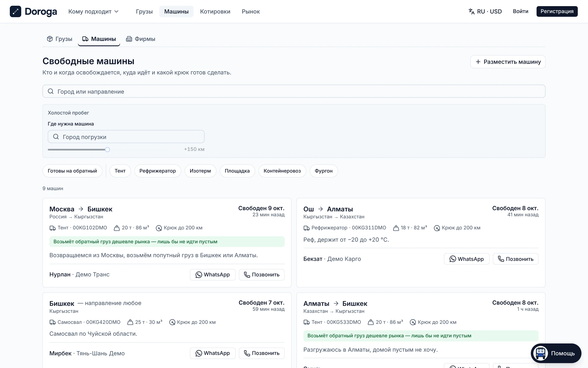
Task: Click the truck icon next to Тент · 00KG533DMO
Action: [x=306, y=322]
